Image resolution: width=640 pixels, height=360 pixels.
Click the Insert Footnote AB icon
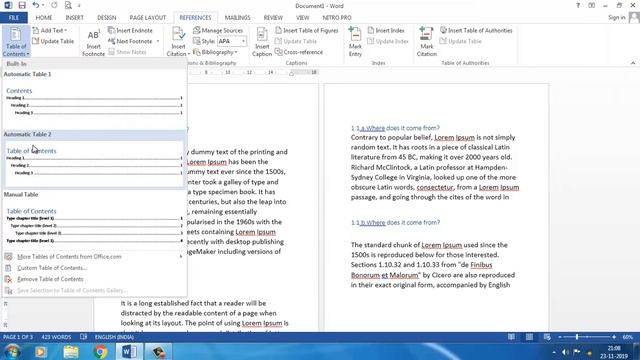(x=93, y=35)
